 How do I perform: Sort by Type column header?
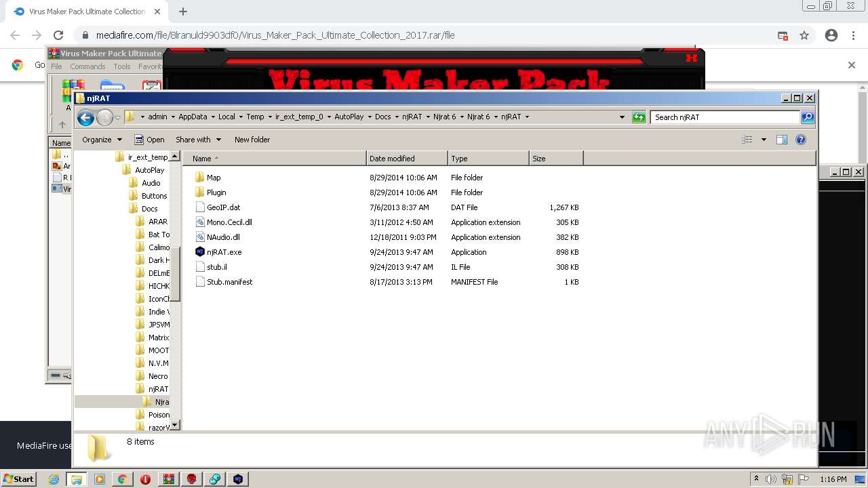(488, 159)
